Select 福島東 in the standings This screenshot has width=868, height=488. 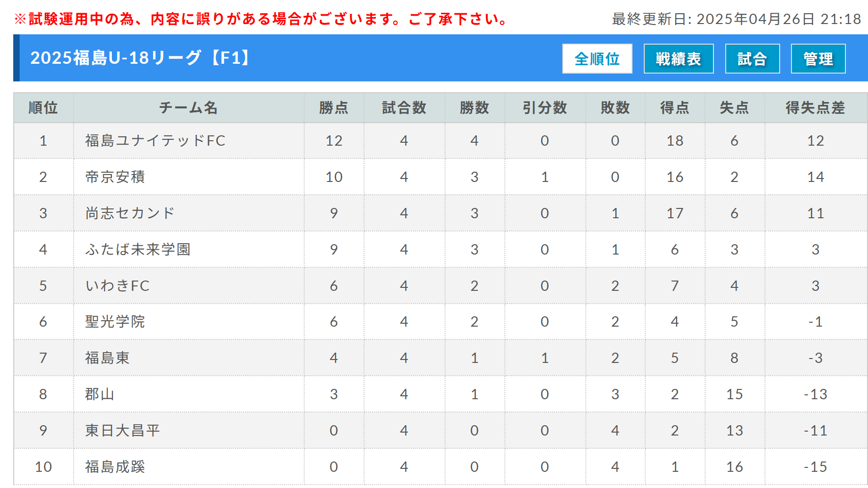(x=107, y=358)
